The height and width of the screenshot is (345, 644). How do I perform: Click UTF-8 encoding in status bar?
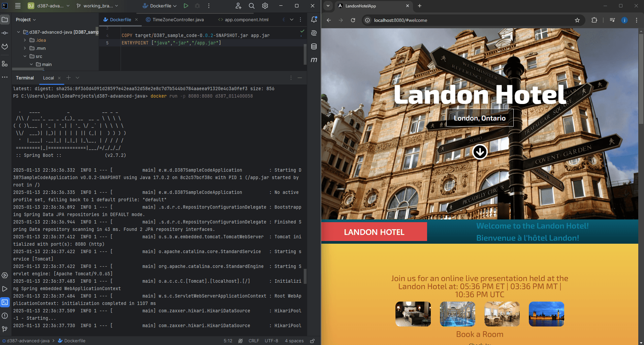271,341
